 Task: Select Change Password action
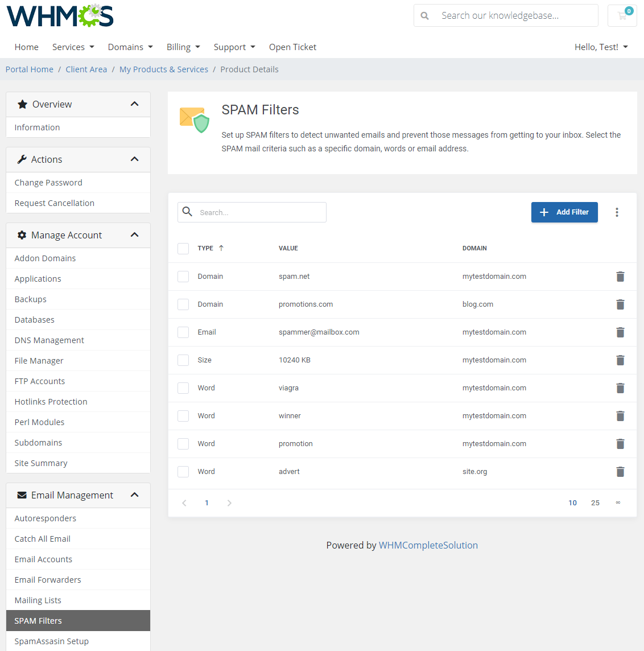tap(78, 183)
